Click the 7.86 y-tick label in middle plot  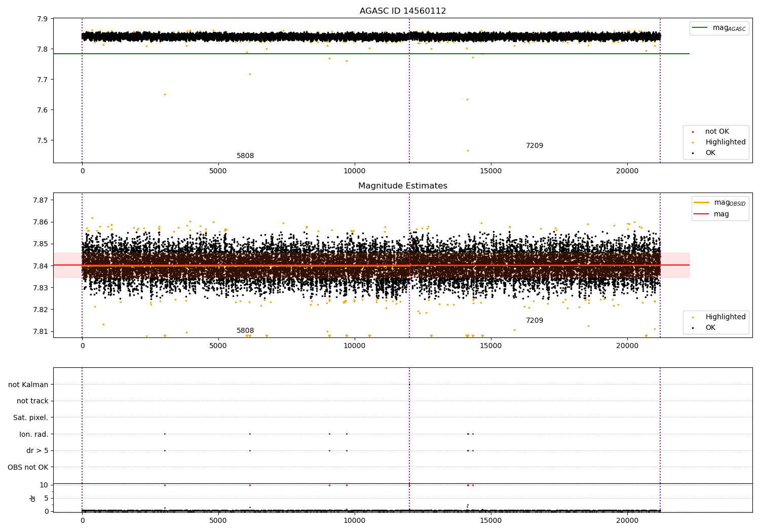41,222
